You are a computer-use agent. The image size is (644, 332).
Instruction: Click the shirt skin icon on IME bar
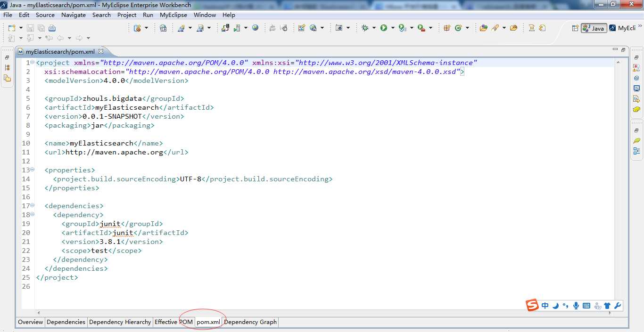click(607, 306)
